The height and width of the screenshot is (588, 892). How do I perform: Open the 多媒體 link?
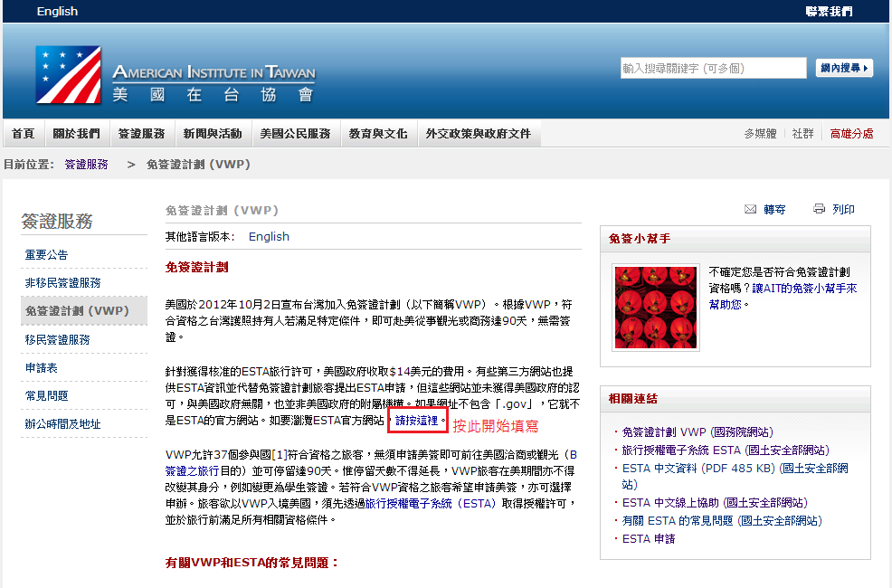(760, 134)
